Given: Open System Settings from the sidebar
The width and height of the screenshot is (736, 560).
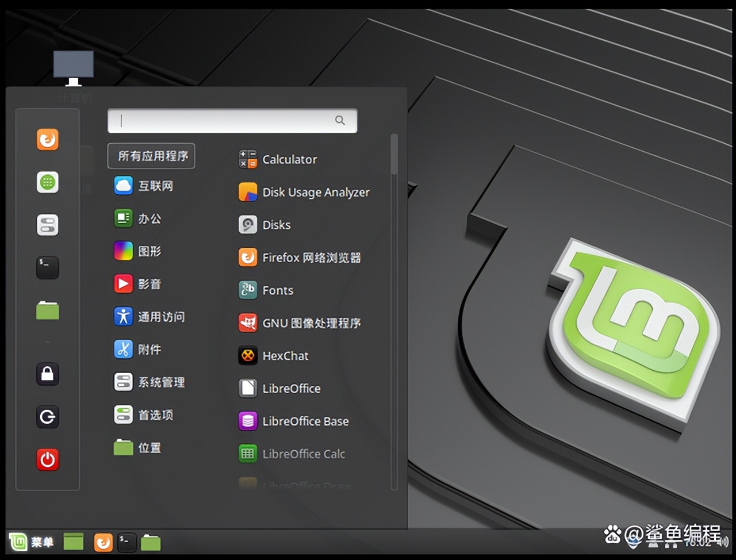Looking at the screenshot, I should pyautogui.click(x=48, y=225).
